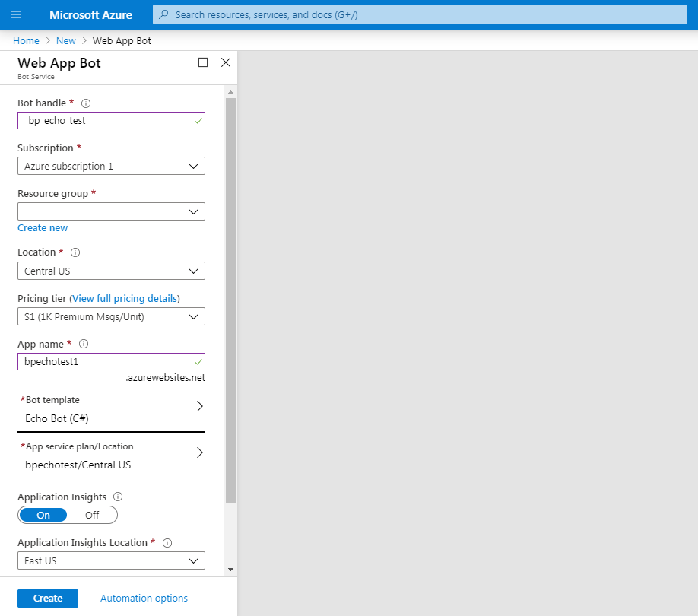Click the App name info icon
The image size is (698, 616).
(84, 344)
